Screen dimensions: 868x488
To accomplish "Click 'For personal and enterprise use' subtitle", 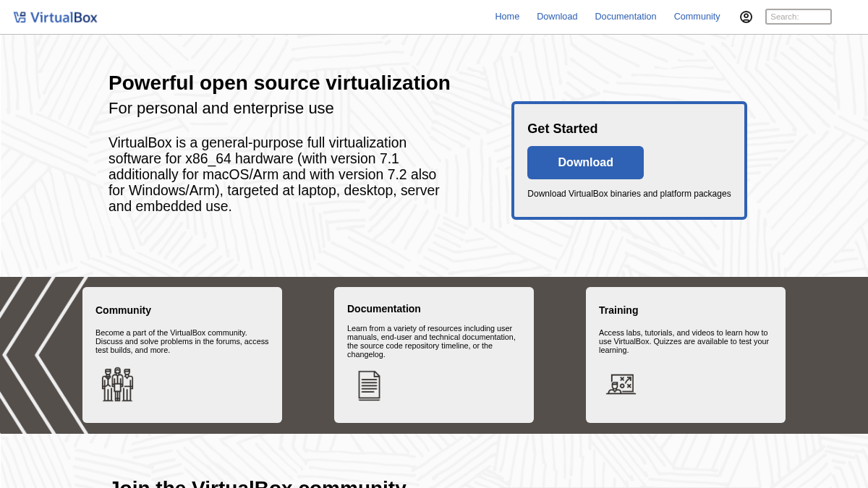I will pos(221,108).
